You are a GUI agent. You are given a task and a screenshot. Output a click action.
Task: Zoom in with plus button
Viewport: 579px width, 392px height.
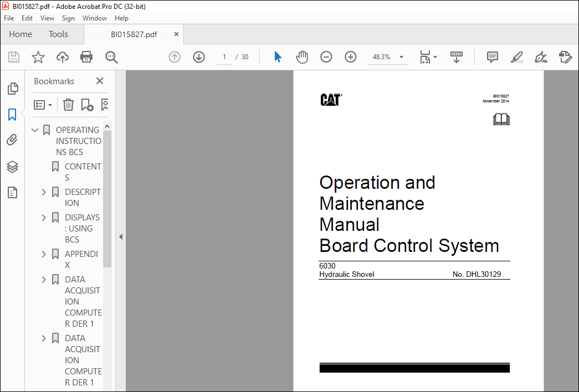[x=350, y=57]
